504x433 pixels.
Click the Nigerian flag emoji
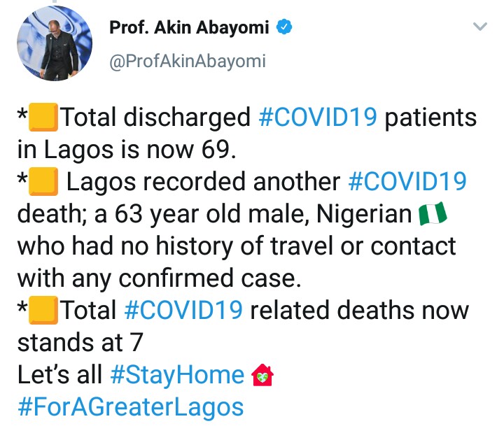433,214
